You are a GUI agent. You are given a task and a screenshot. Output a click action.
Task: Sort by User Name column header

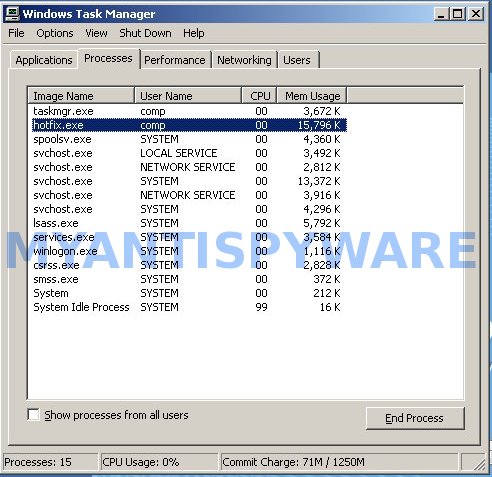[x=188, y=96]
